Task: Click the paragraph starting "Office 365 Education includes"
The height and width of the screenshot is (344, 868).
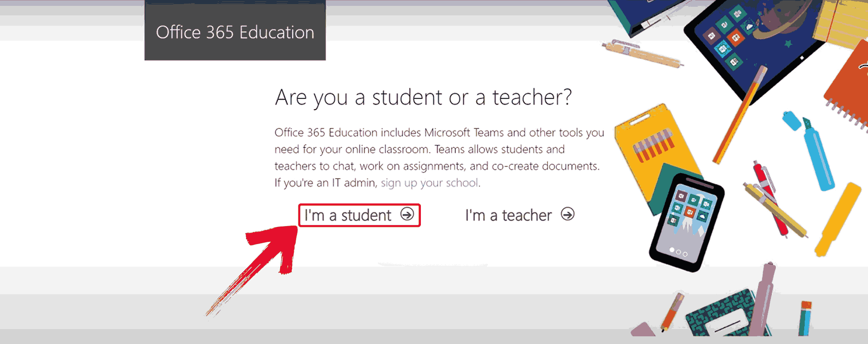Action: pos(439,157)
